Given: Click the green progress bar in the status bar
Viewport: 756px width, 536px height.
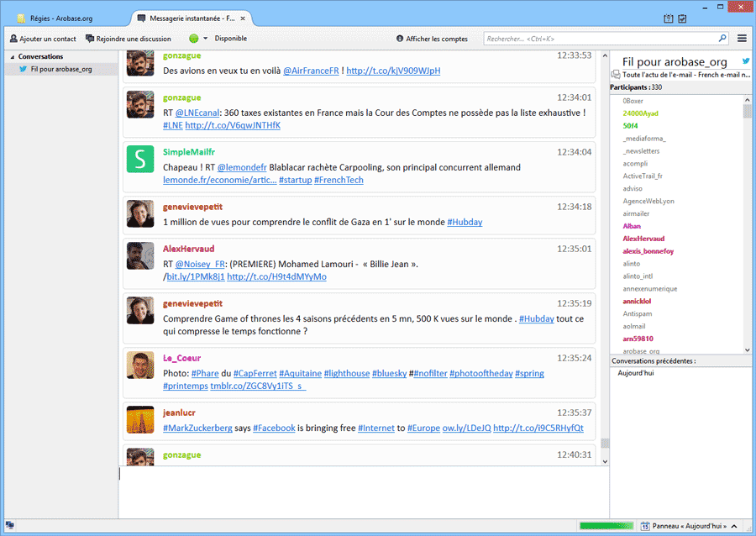Looking at the screenshot, I should tap(606, 526).
